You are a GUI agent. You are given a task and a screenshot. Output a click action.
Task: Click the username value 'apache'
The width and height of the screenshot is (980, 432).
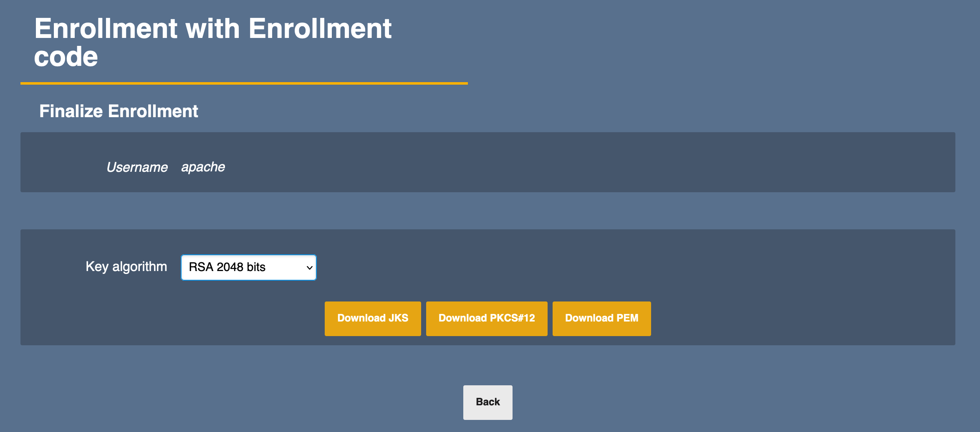203,167
